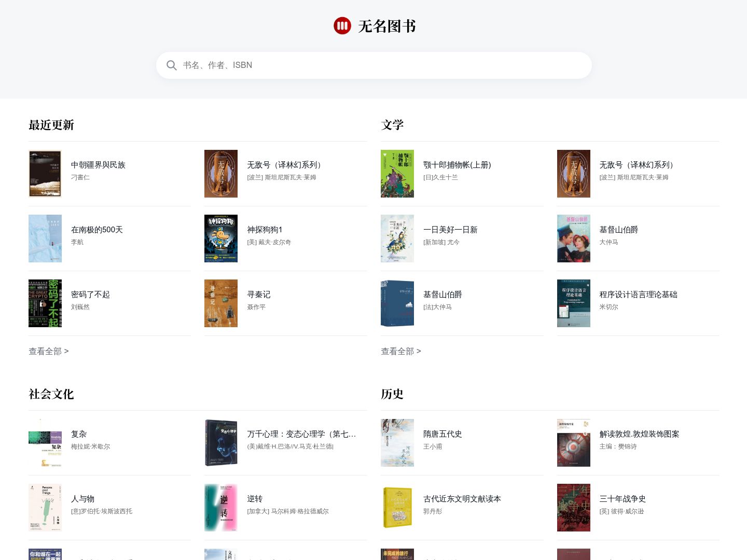
Task: Open book title 隋唐五代史
Action: click(442, 434)
